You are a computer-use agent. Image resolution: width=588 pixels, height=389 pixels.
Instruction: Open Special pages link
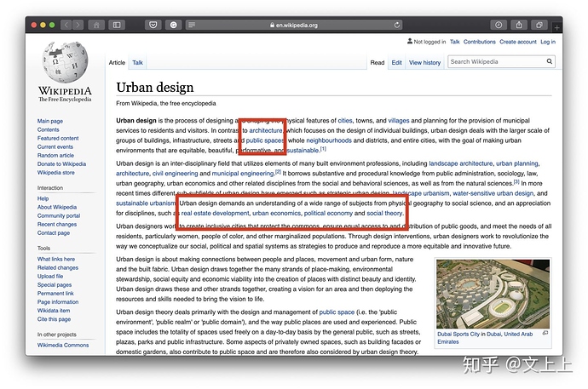tap(54, 285)
